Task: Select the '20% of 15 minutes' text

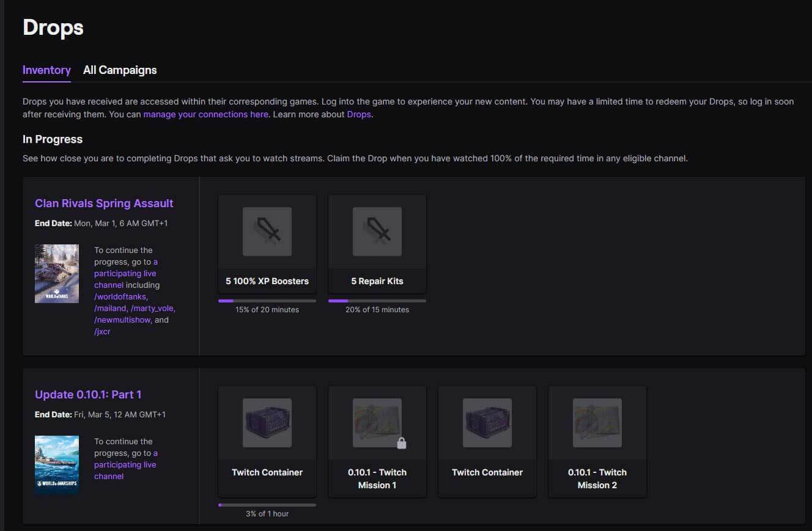Action: [377, 310]
